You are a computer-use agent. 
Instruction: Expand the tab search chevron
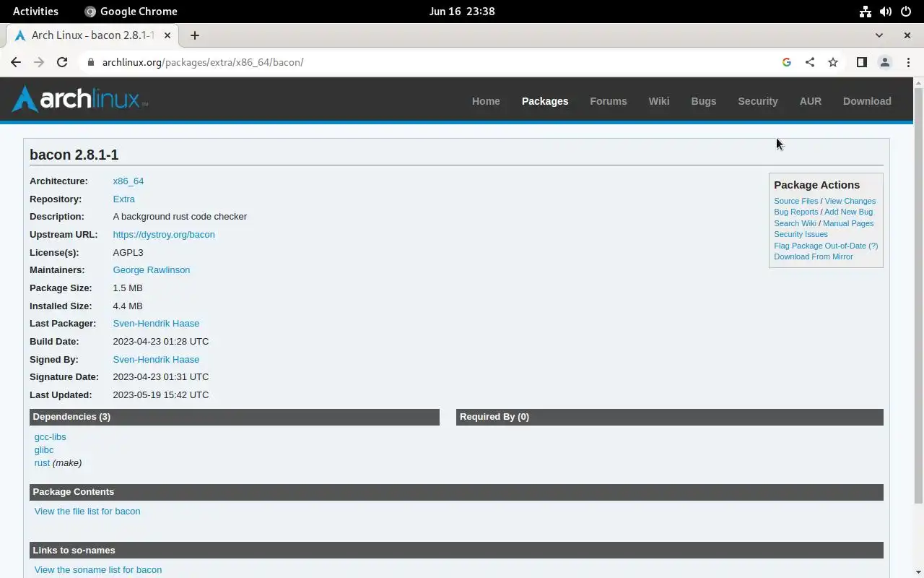pos(879,35)
